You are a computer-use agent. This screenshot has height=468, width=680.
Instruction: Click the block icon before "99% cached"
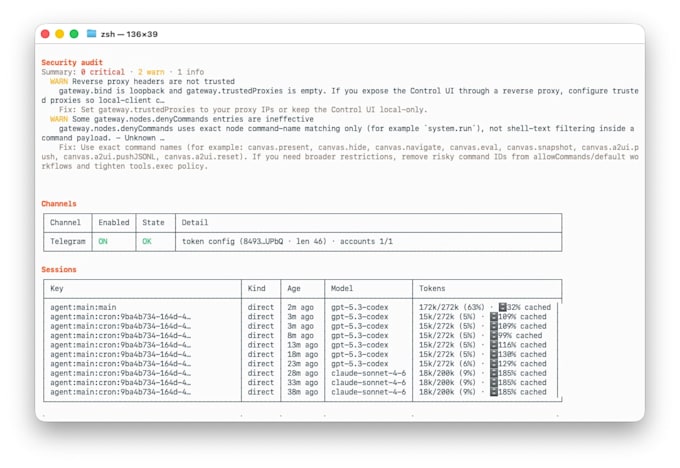click(494, 335)
